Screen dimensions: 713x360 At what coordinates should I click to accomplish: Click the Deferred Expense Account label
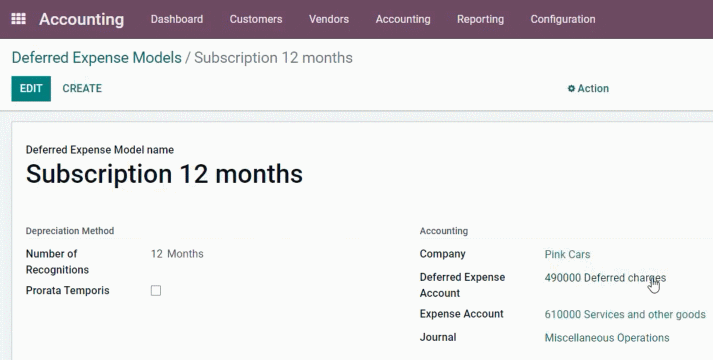[x=462, y=285]
